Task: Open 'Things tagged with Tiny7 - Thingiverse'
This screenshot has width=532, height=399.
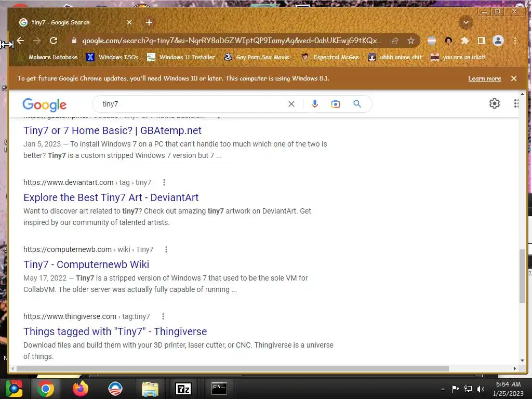Action: [115, 331]
